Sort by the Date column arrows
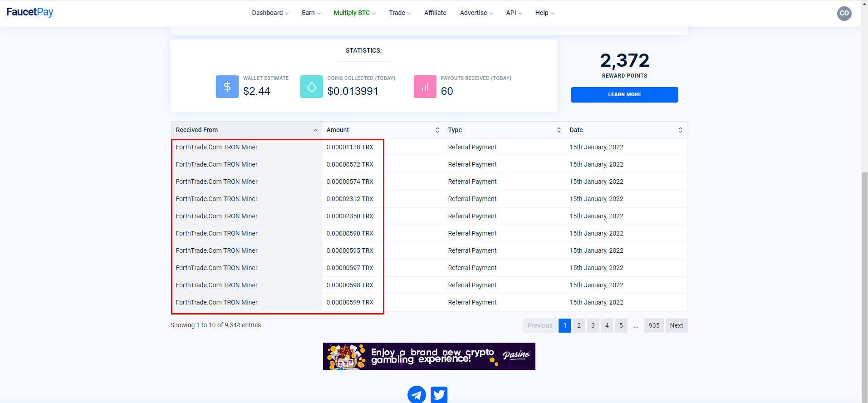The height and width of the screenshot is (403, 868). coord(681,130)
